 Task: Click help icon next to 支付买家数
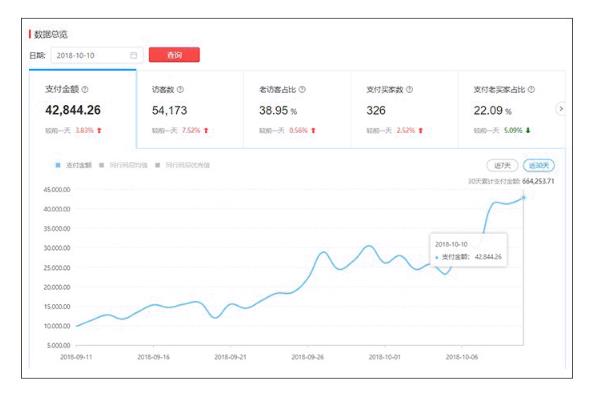[x=409, y=90]
